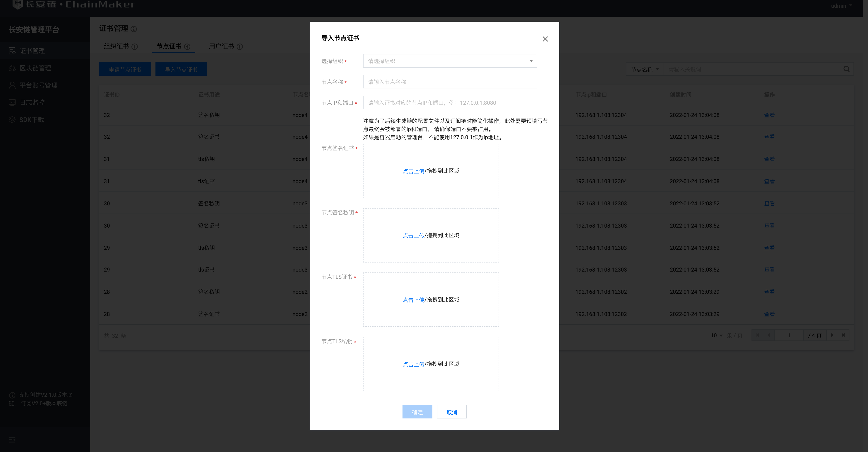Click 查看 for the ID 32 签名证书 row
The height and width of the screenshot is (452, 868).
click(x=769, y=137)
